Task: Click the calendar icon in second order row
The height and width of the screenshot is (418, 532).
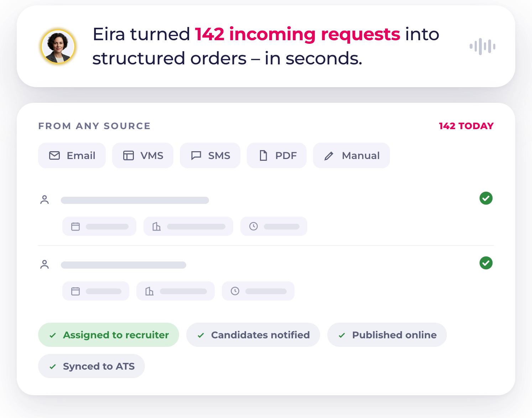Action: (75, 291)
